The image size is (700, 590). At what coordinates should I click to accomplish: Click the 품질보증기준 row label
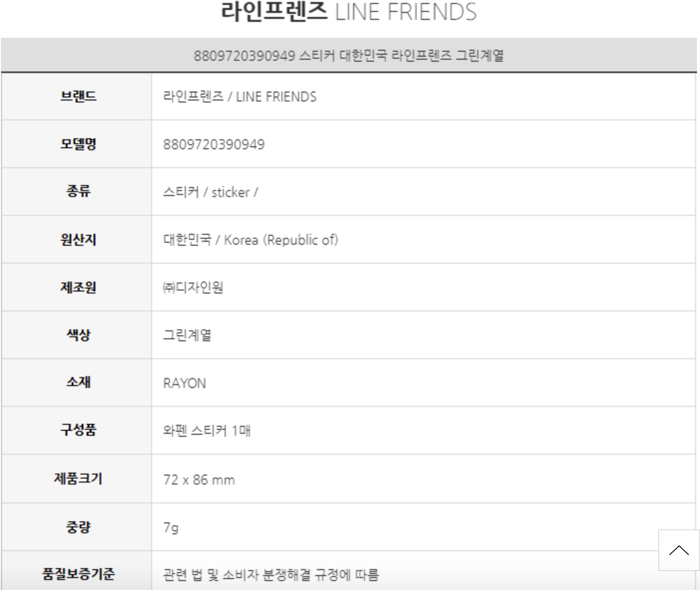pyautogui.click(x=78, y=574)
